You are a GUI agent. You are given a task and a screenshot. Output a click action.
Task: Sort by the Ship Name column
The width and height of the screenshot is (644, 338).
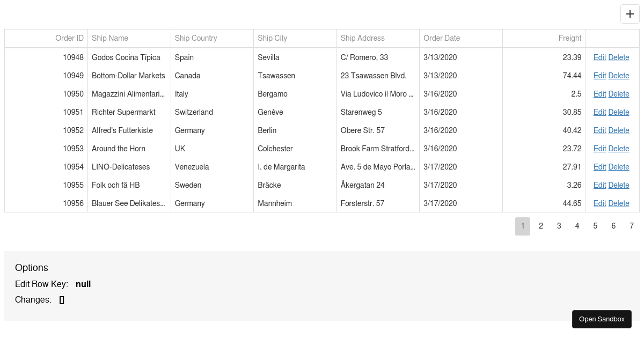click(109, 38)
